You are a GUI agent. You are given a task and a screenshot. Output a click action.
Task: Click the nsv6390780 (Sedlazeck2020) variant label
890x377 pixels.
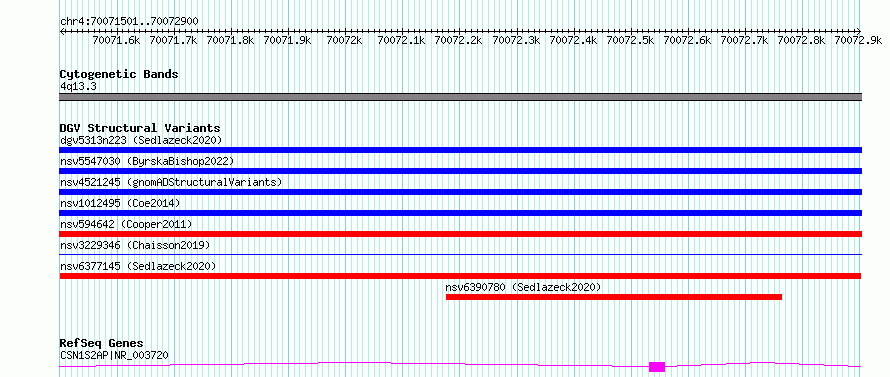point(523,287)
